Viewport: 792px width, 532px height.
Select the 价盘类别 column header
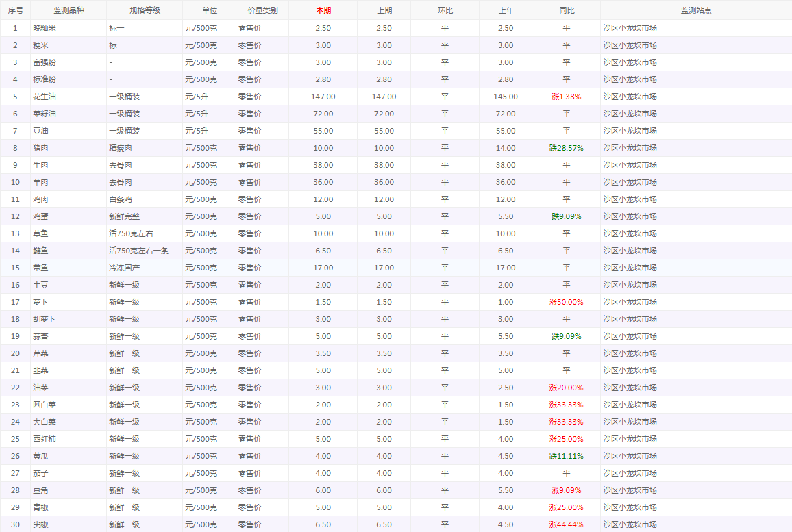pyautogui.click(x=262, y=10)
